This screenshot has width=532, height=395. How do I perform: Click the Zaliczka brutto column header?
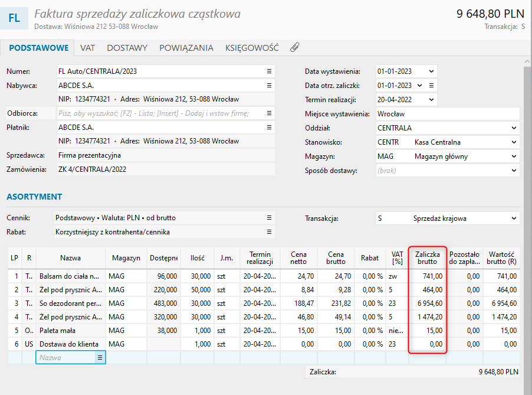click(427, 257)
